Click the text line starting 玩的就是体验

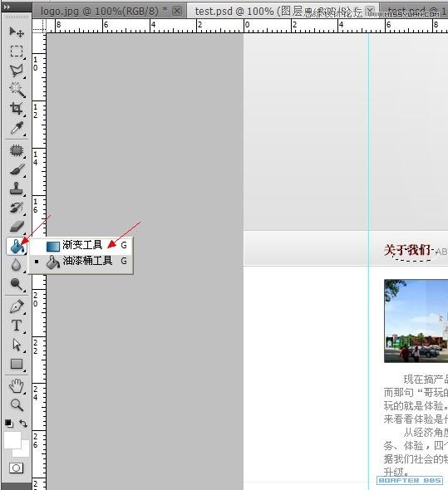click(416, 405)
